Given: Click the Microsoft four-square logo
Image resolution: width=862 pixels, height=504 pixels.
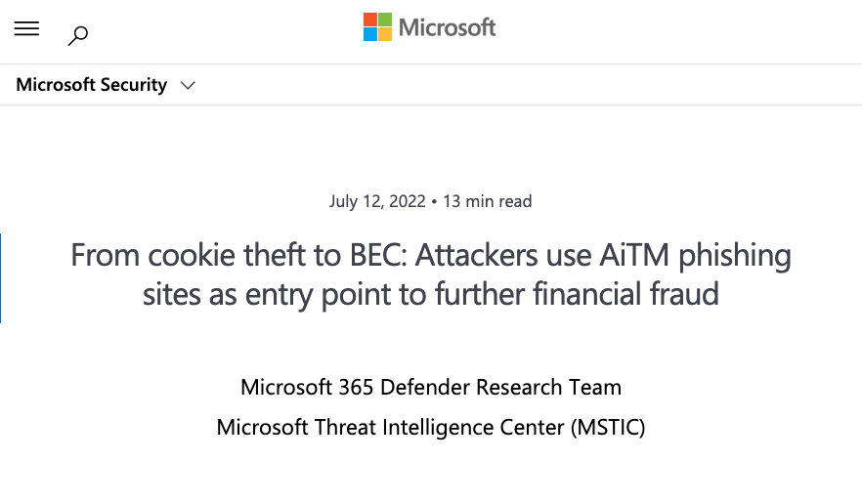Looking at the screenshot, I should coord(378,27).
